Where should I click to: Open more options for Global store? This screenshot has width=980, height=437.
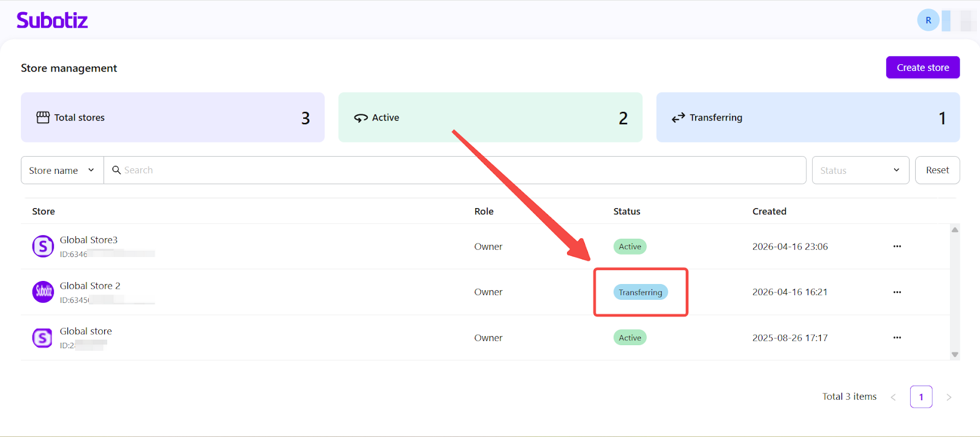click(x=897, y=338)
